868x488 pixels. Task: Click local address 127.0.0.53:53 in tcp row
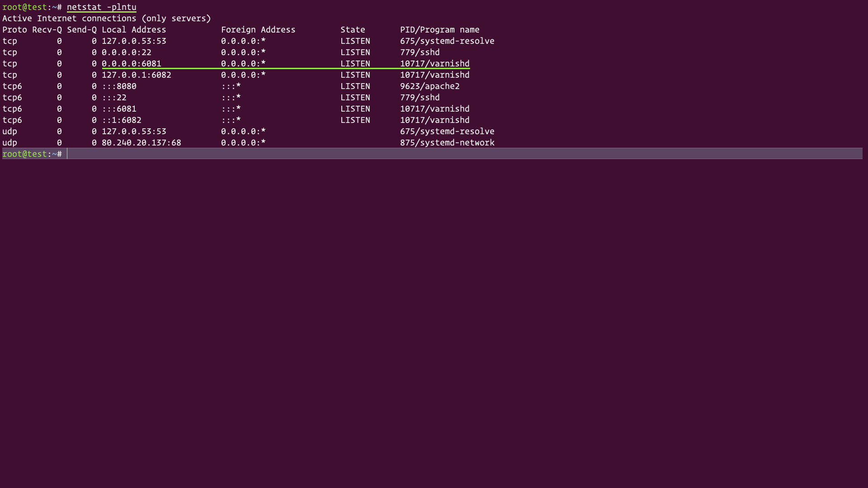(x=134, y=41)
